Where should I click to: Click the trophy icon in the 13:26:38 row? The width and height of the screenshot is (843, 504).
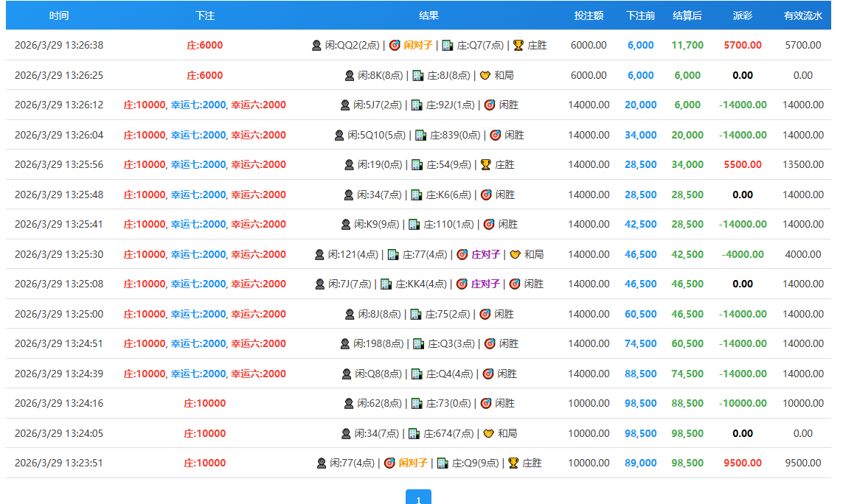518,45
